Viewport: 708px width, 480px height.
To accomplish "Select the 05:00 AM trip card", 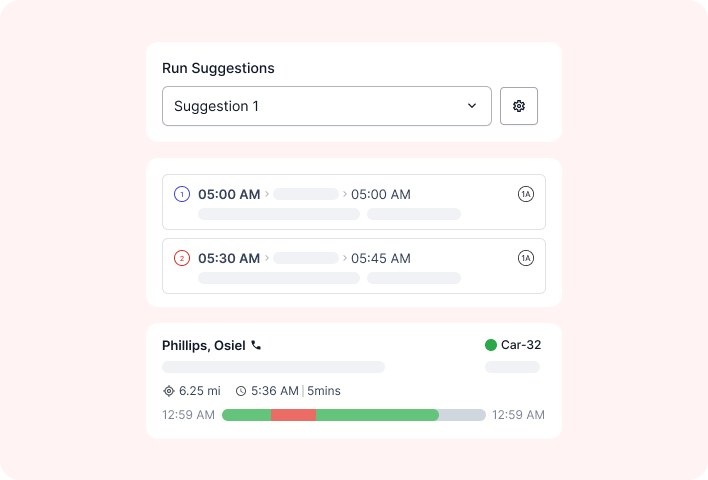I will (354, 202).
